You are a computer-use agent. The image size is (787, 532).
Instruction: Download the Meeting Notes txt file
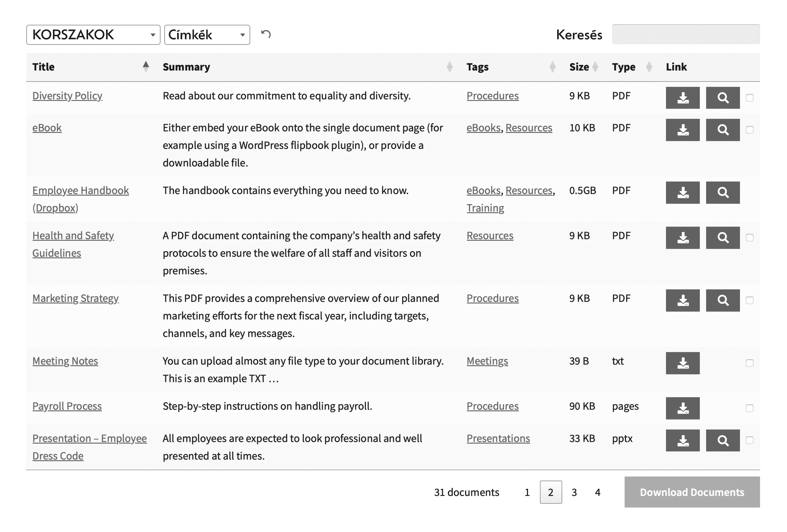coord(682,363)
